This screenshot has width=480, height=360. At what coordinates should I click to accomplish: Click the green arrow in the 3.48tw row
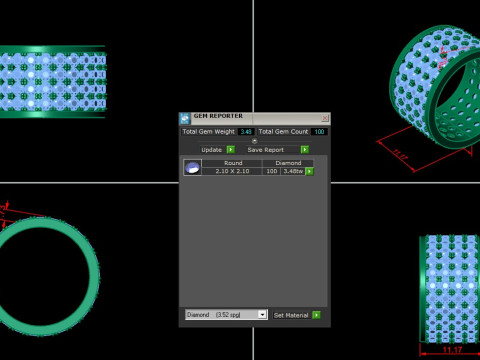(309, 171)
